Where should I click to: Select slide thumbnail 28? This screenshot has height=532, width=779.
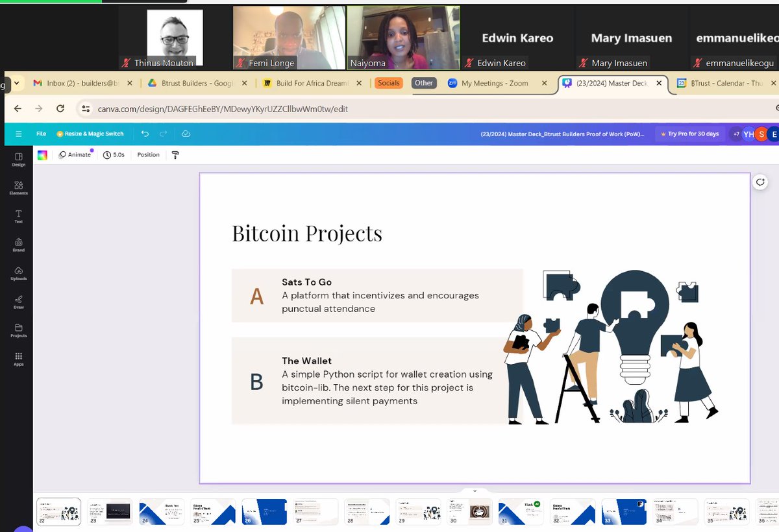(367, 511)
